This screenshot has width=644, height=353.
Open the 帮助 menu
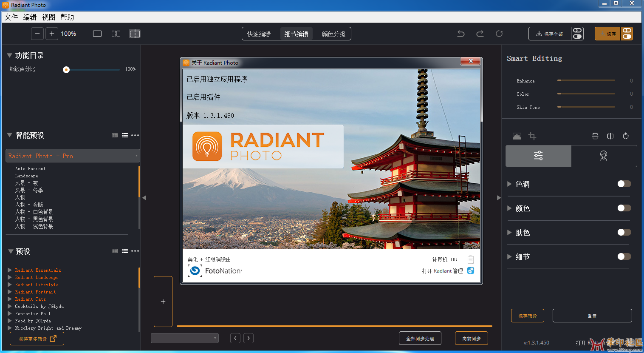click(67, 17)
